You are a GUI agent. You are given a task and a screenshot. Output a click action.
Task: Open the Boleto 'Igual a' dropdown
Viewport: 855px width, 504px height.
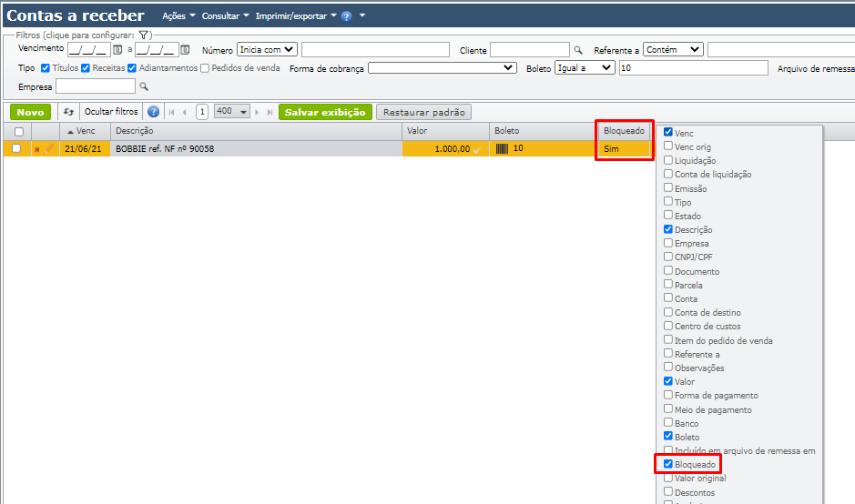click(585, 68)
